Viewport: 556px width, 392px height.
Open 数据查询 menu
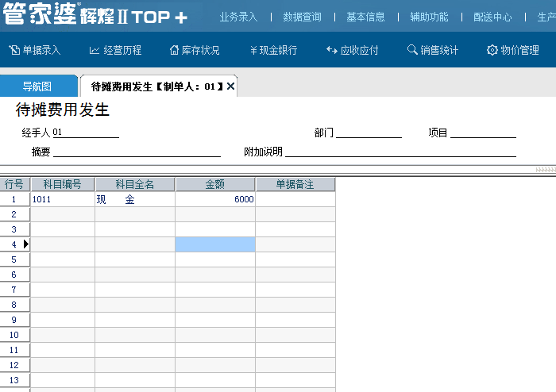pos(303,17)
